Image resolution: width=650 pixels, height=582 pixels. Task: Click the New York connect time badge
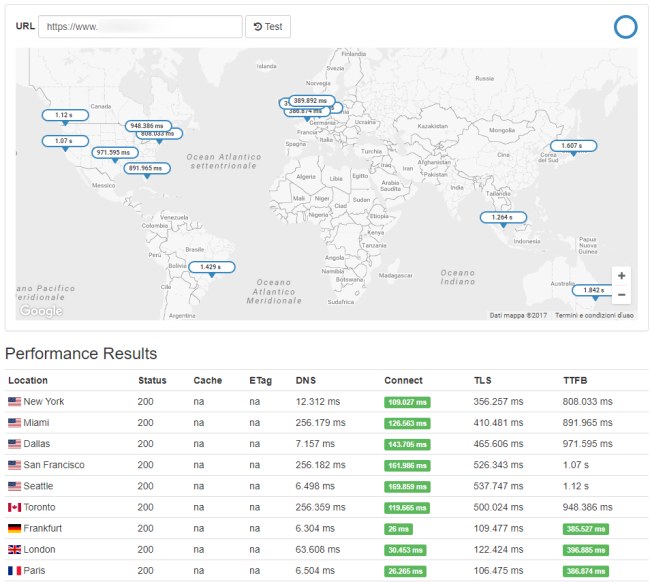pyautogui.click(x=406, y=401)
